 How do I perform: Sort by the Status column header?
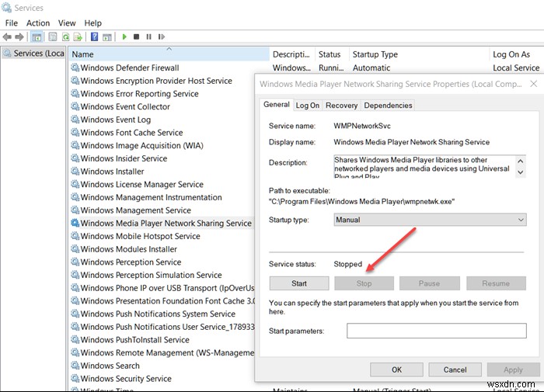332,54
